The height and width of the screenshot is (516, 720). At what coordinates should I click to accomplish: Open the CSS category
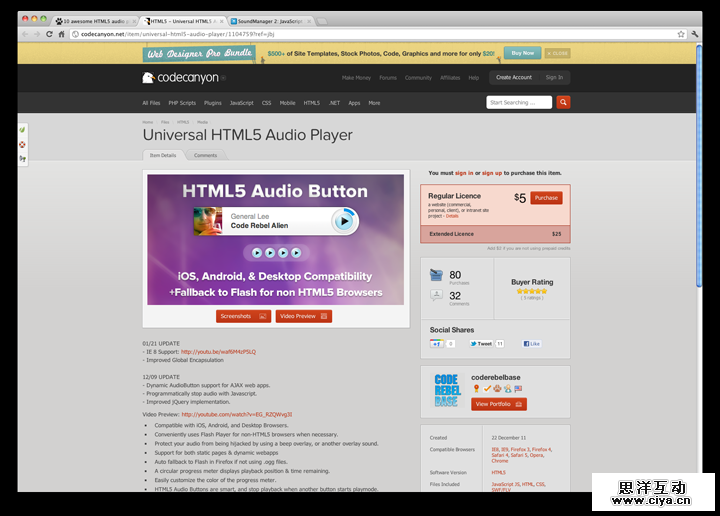click(266, 103)
